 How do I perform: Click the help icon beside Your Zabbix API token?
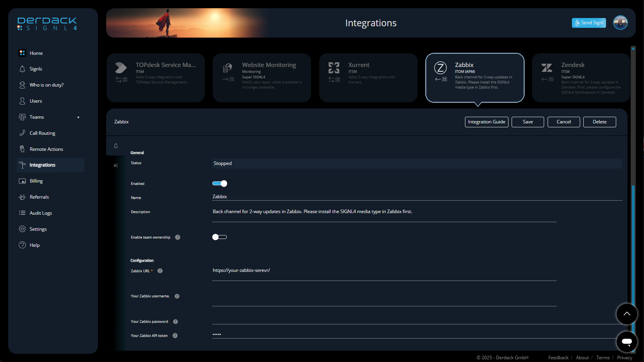[175, 336]
